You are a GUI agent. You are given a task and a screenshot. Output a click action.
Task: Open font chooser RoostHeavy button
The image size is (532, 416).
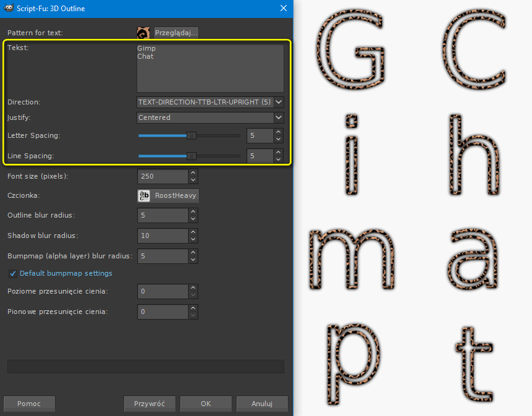[x=168, y=196]
